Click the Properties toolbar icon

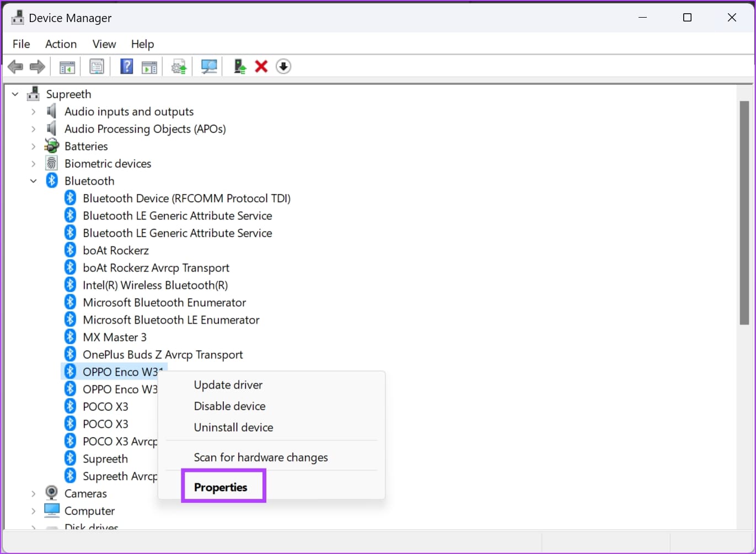[x=97, y=67]
